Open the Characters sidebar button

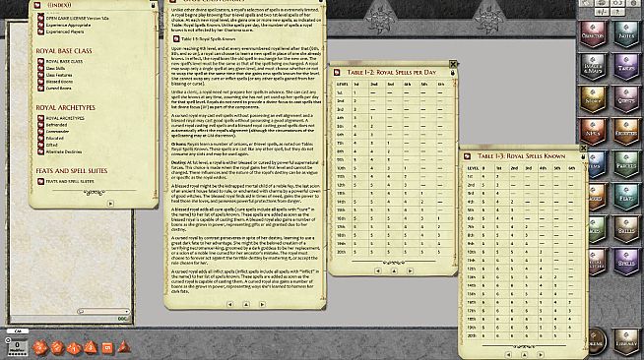click(593, 33)
